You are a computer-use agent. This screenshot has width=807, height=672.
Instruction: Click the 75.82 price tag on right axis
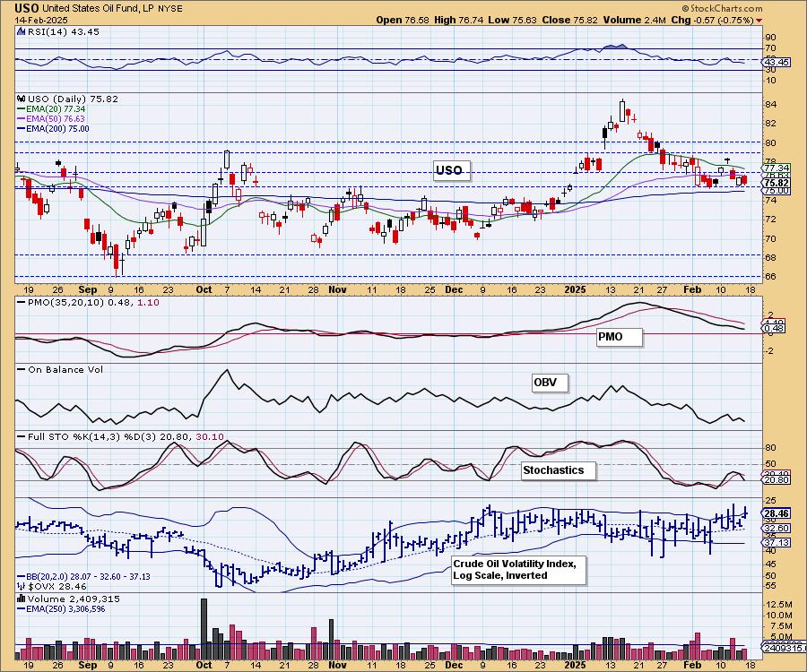[777, 183]
